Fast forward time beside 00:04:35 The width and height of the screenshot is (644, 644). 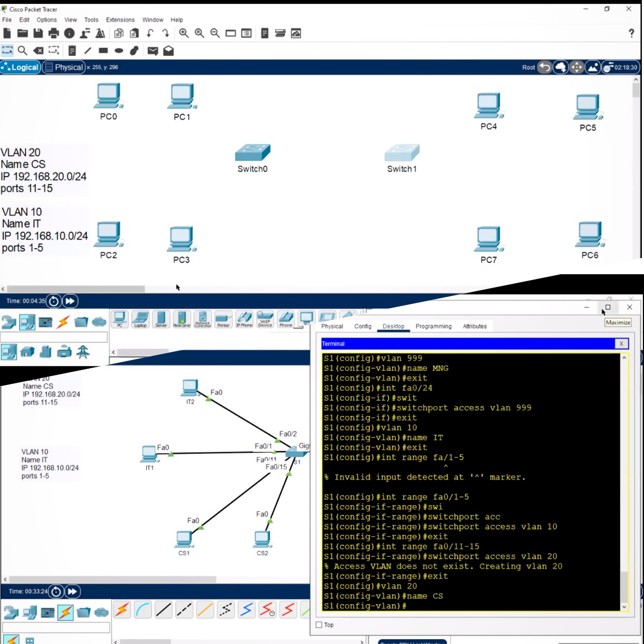tap(70, 301)
